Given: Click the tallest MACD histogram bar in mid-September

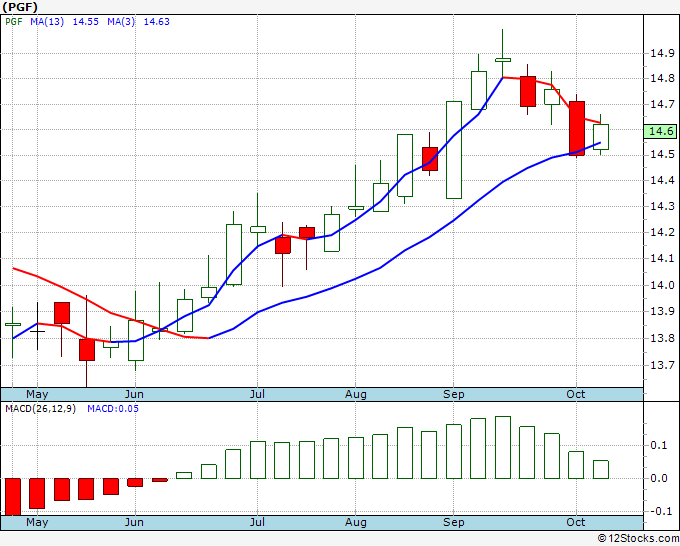Looking at the screenshot, I should (x=503, y=447).
